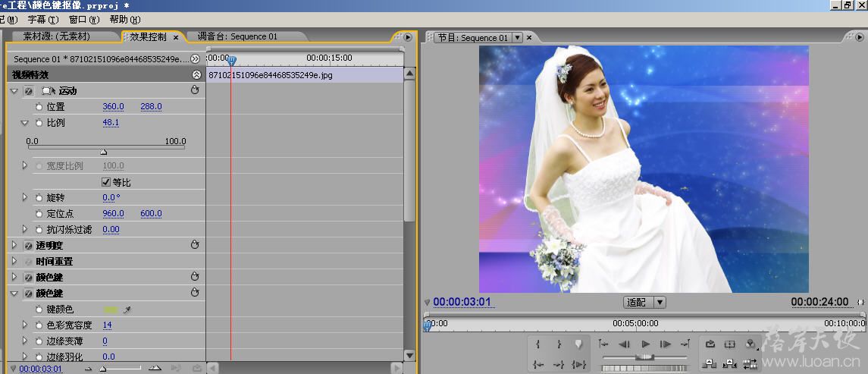868x374 pixels.
Task: Go to next edit point
Action: pos(685,344)
